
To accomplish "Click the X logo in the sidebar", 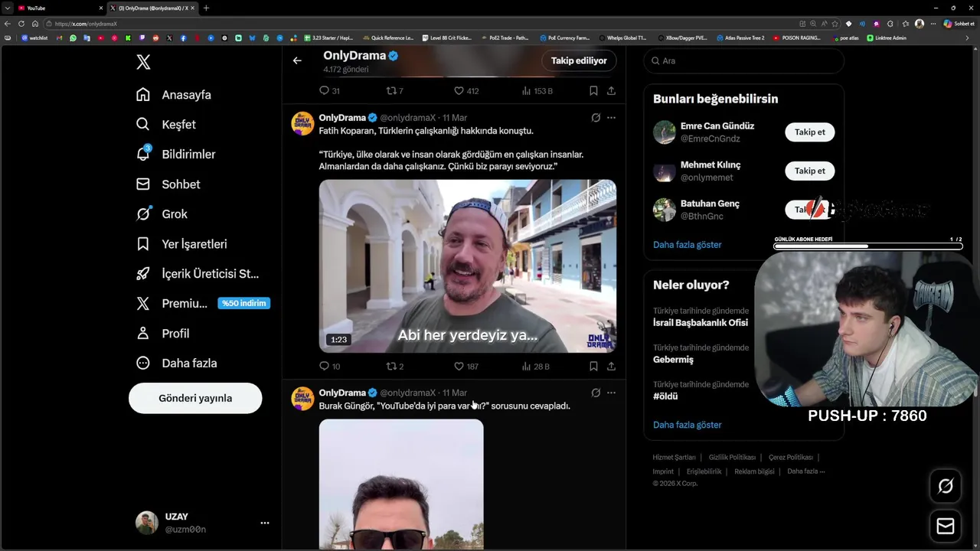I will point(143,63).
